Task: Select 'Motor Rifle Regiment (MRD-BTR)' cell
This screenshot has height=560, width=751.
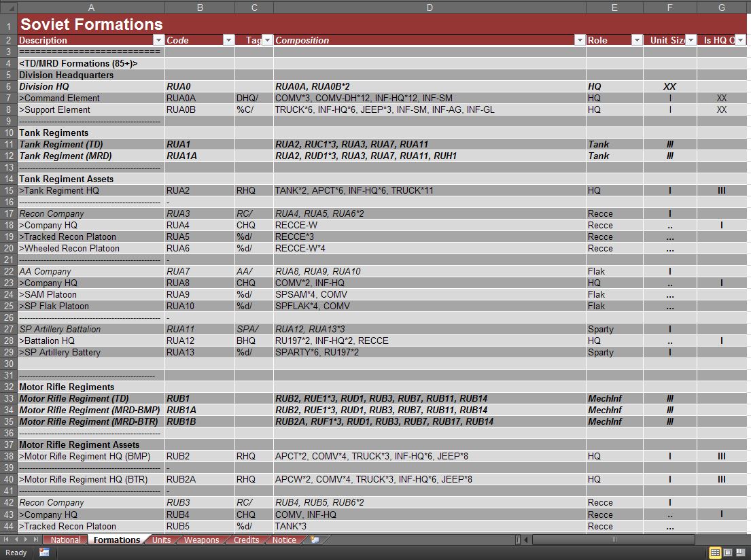Action: 91,421
